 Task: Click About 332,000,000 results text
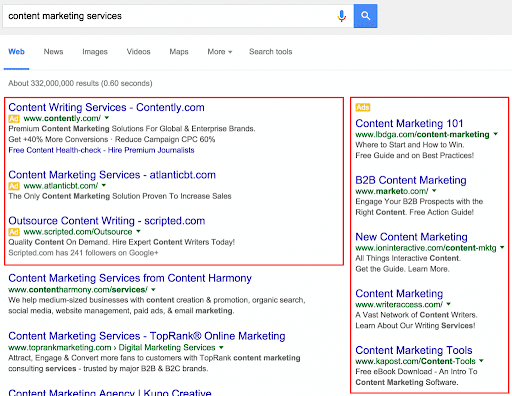coord(80,83)
